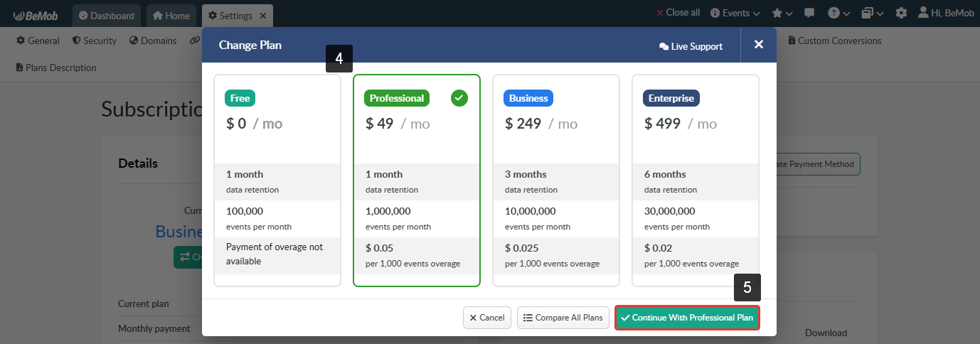Click the Business plan badge
The width and height of the screenshot is (980, 344).
[x=528, y=98]
